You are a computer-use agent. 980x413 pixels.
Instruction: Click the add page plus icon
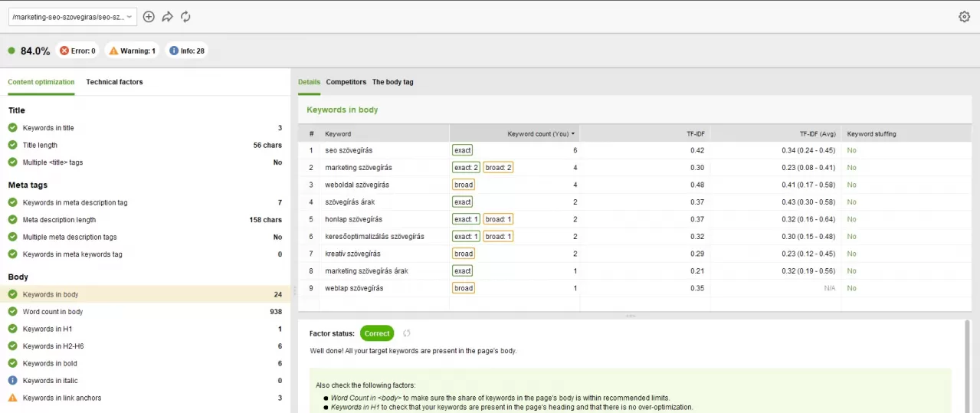pos(149,17)
